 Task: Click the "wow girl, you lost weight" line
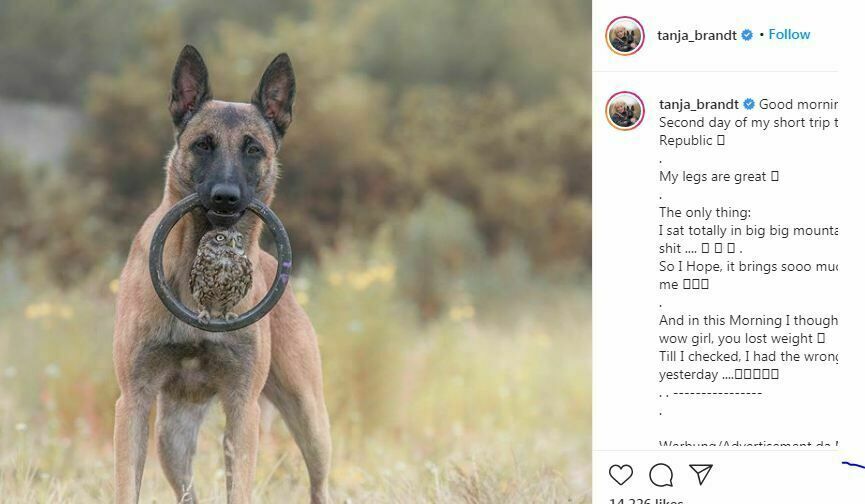click(741, 339)
